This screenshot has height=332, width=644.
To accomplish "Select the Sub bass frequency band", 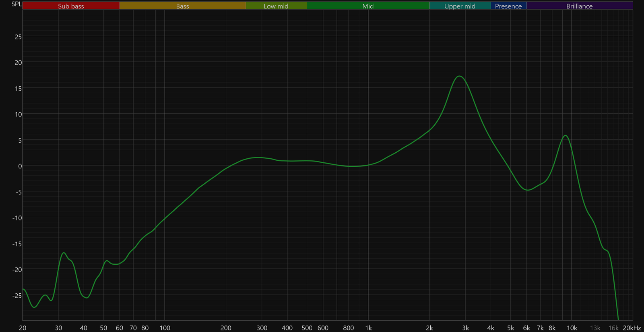I will 71,6.
